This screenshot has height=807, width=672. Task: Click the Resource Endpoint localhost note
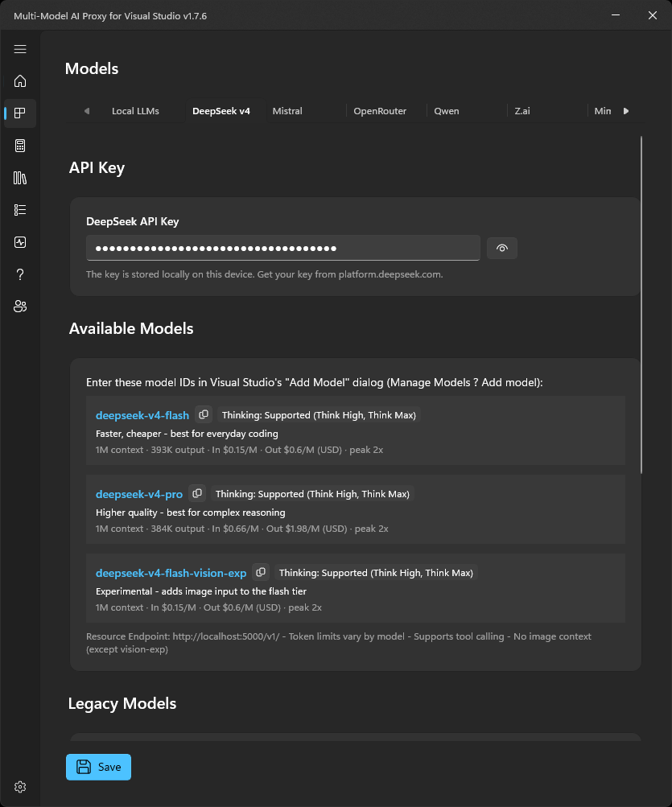click(339, 642)
